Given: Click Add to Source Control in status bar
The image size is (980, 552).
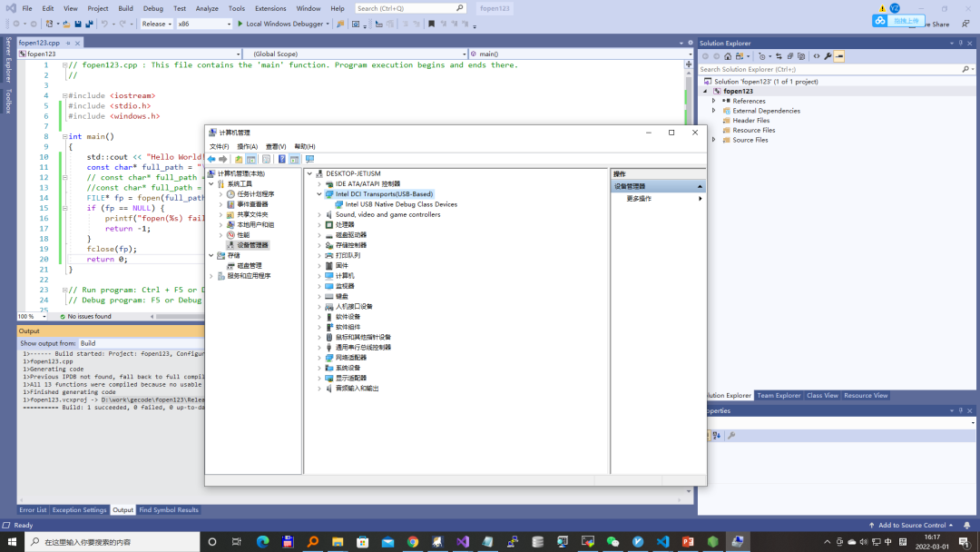Looking at the screenshot, I should 911,525.
